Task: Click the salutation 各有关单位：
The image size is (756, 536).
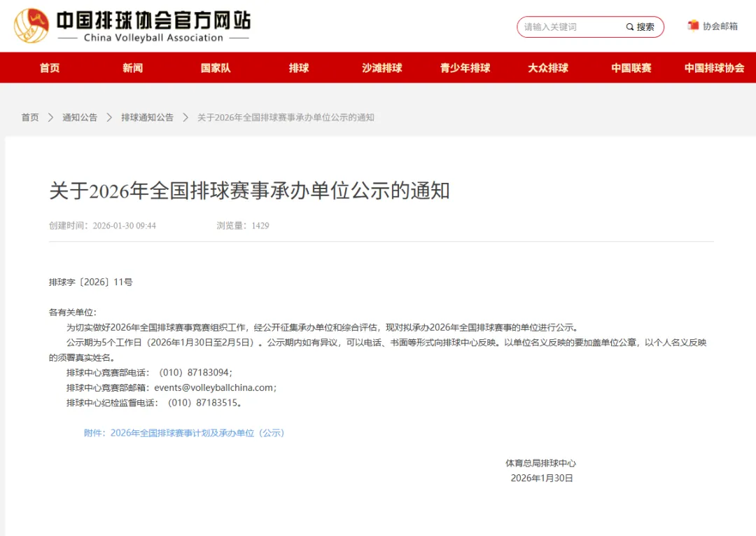Action: [x=73, y=312]
